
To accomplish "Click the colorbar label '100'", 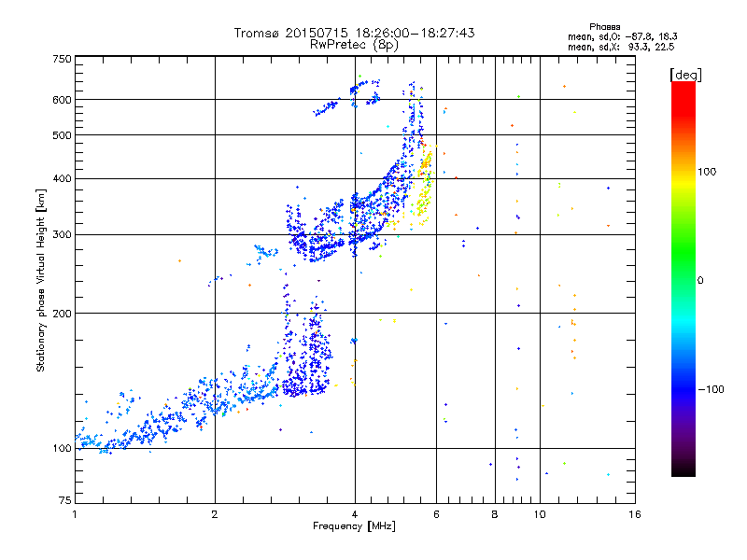I will point(707,172).
